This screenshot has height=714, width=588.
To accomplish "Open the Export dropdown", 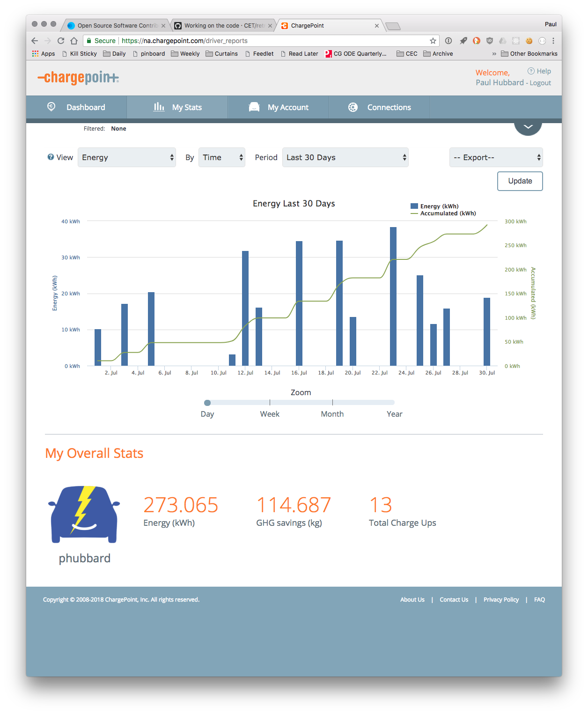I will coord(496,157).
